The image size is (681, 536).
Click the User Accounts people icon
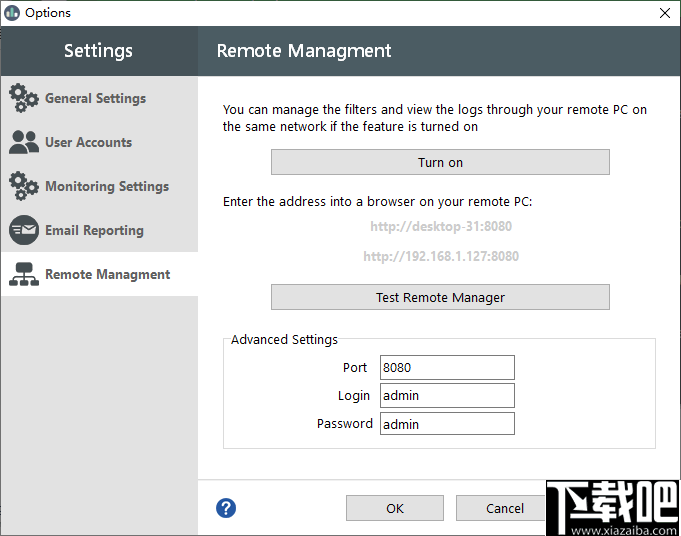tap(24, 142)
